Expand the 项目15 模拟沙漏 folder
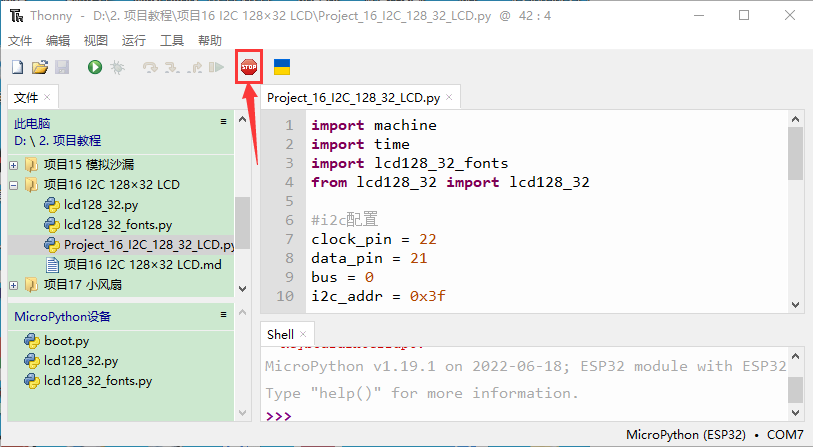 point(13,165)
